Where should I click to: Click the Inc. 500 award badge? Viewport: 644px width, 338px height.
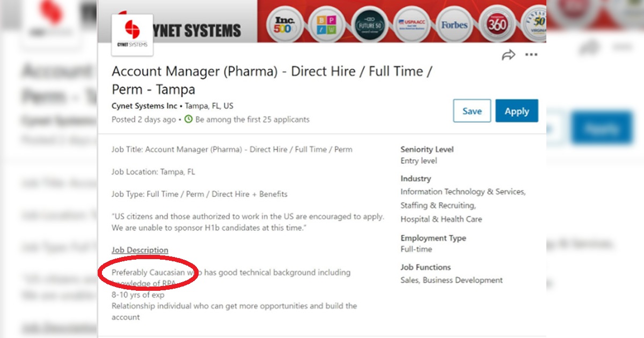pyautogui.click(x=283, y=25)
